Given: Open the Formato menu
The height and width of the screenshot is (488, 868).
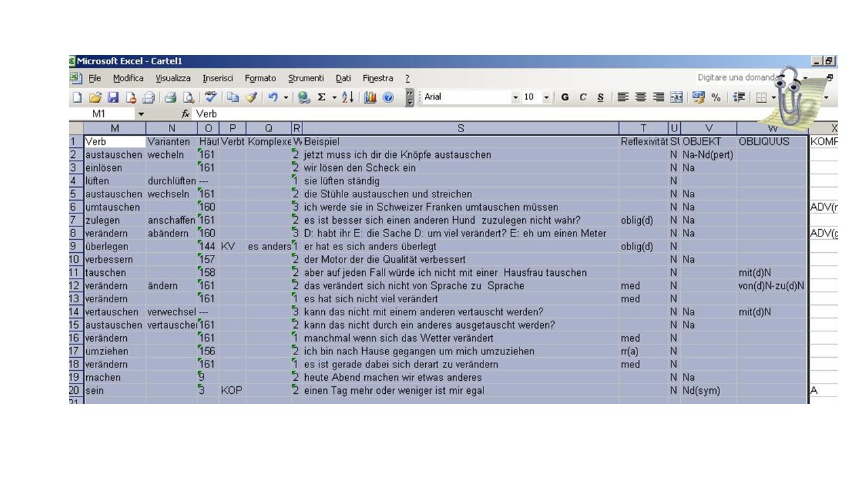Looking at the screenshot, I should click(260, 79).
